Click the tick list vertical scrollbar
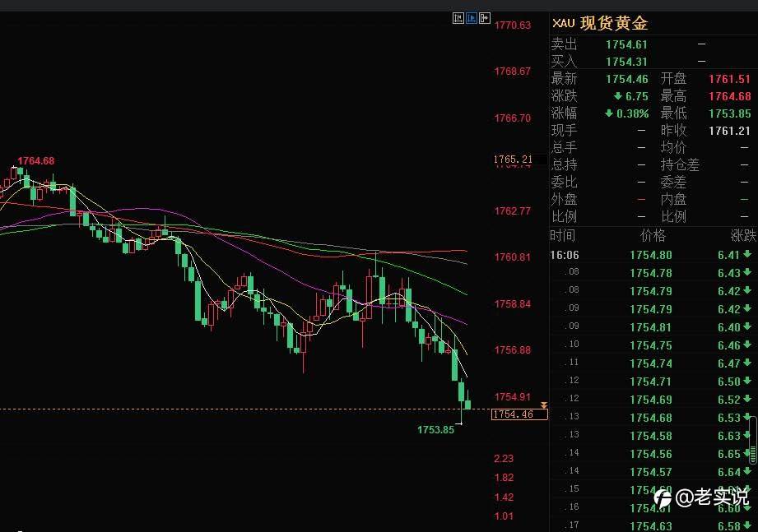The image size is (758, 532). (x=753, y=442)
